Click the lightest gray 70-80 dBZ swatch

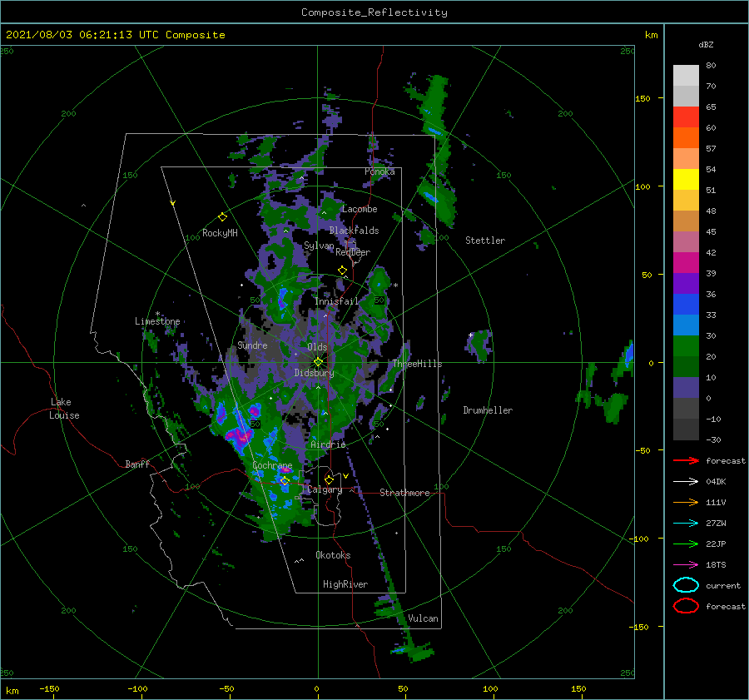686,76
